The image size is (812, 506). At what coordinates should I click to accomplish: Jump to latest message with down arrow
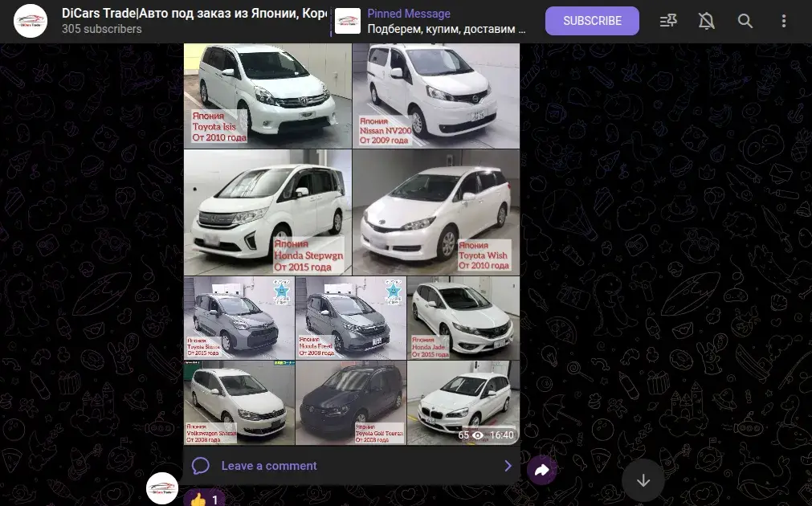point(643,480)
